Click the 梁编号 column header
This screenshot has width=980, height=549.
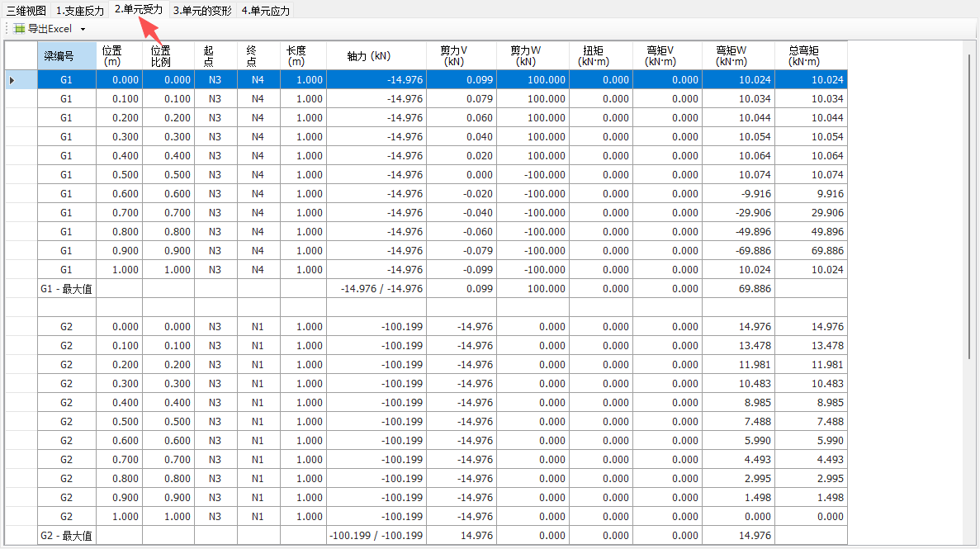point(67,55)
